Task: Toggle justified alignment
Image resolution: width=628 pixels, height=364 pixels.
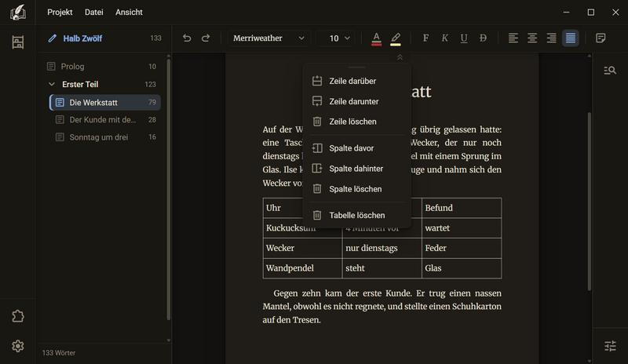Action: 571,38
